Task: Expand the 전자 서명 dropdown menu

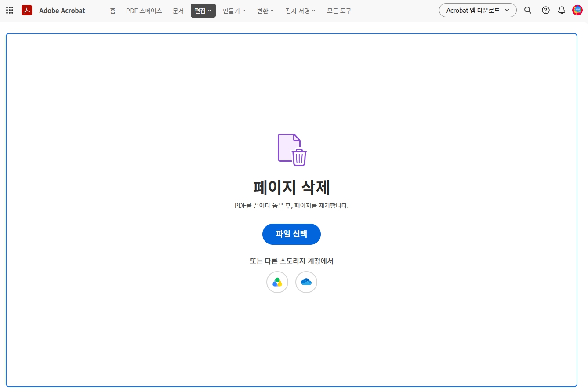Action: coord(301,11)
